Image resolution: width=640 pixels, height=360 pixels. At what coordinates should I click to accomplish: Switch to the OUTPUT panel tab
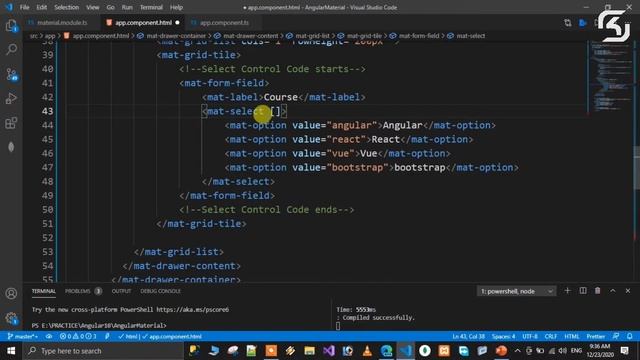tap(121, 291)
